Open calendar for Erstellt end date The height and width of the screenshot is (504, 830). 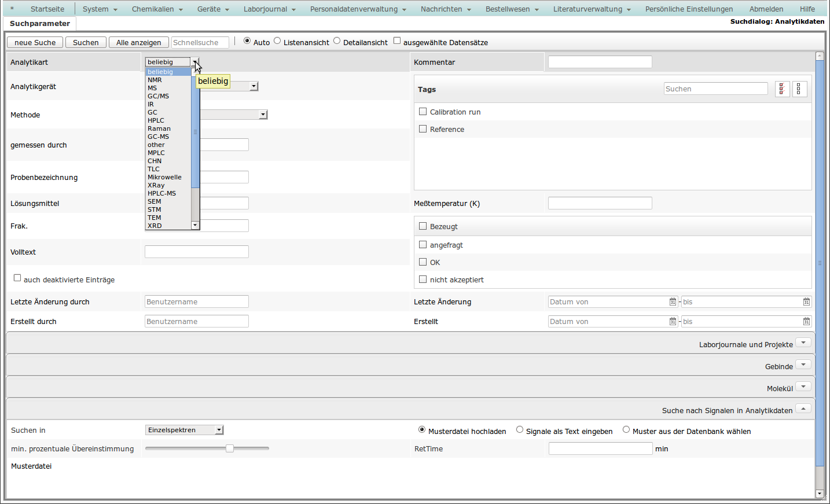[x=806, y=322]
